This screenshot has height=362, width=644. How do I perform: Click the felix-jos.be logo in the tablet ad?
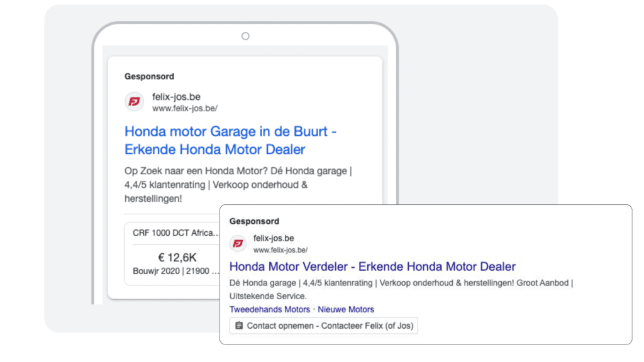click(135, 101)
